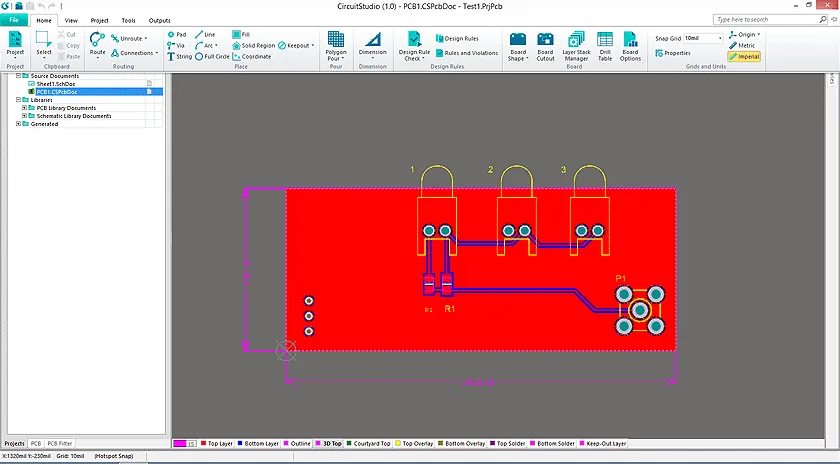840x464 pixels.
Task: Switch to the PCB Filter panel tab
Action: (x=60, y=444)
